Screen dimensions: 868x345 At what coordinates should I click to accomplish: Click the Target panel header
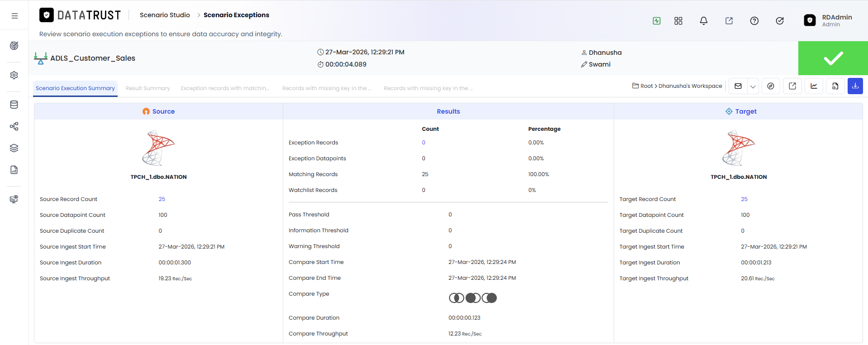click(x=739, y=111)
